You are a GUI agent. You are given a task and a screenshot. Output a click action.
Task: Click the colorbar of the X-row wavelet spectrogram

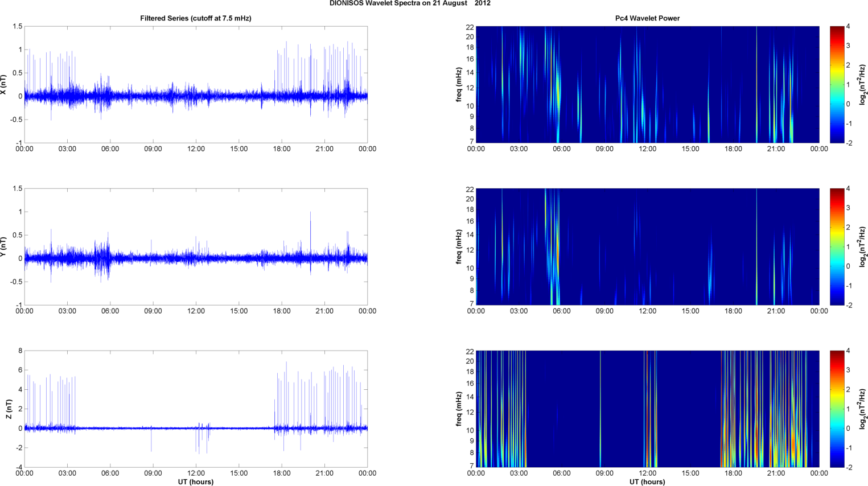click(837, 85)
